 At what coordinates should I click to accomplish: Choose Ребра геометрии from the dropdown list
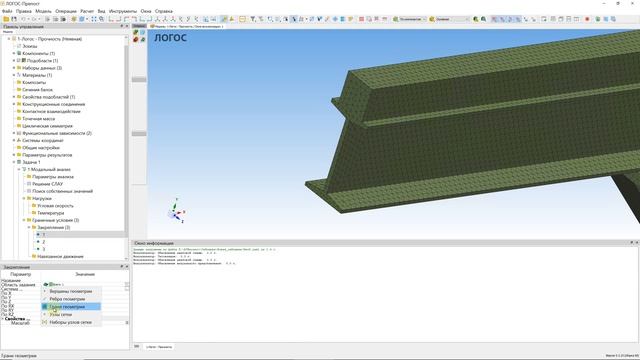coord(71,299)
